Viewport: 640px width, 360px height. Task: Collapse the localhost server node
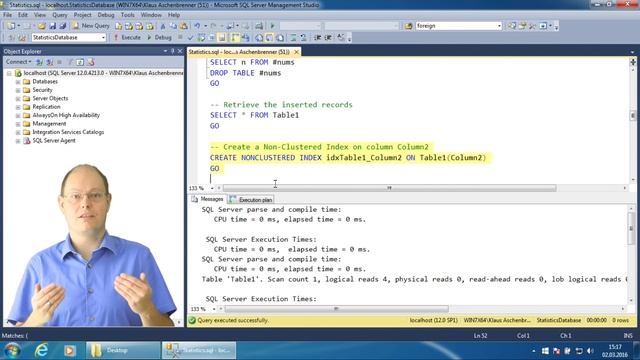tap(9, 73)
